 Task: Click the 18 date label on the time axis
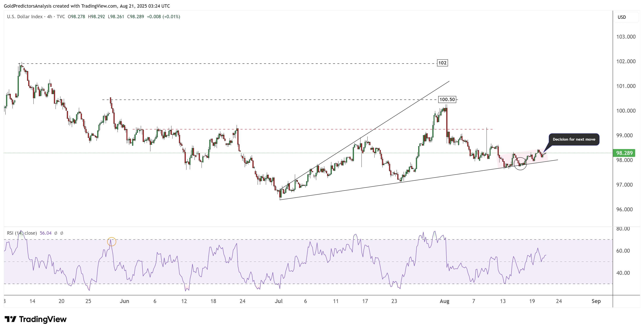coord(213,301)
